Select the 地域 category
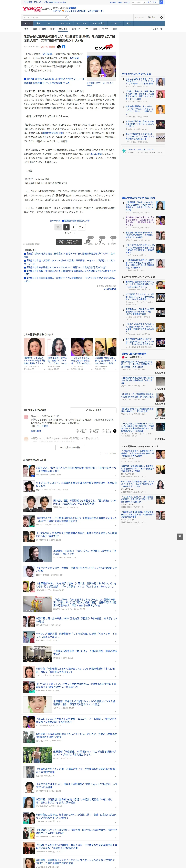186x868 pixels. click(x=115, y=29)
